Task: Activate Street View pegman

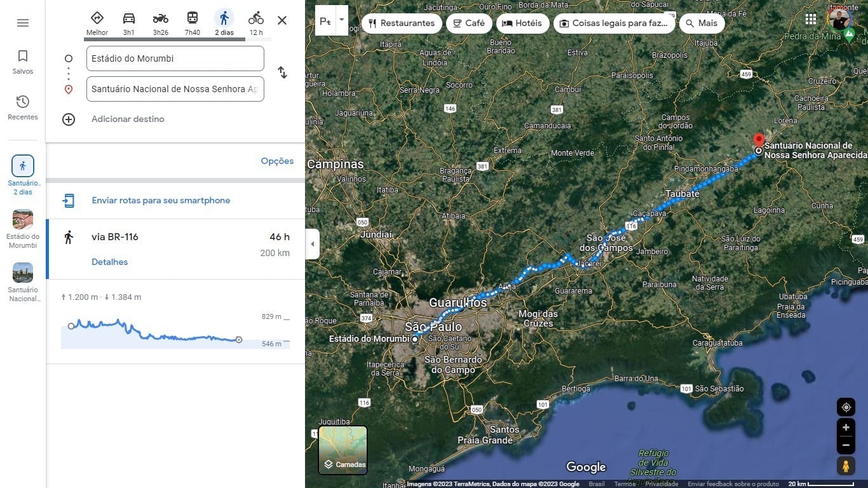Action: (x=846, y=466)
